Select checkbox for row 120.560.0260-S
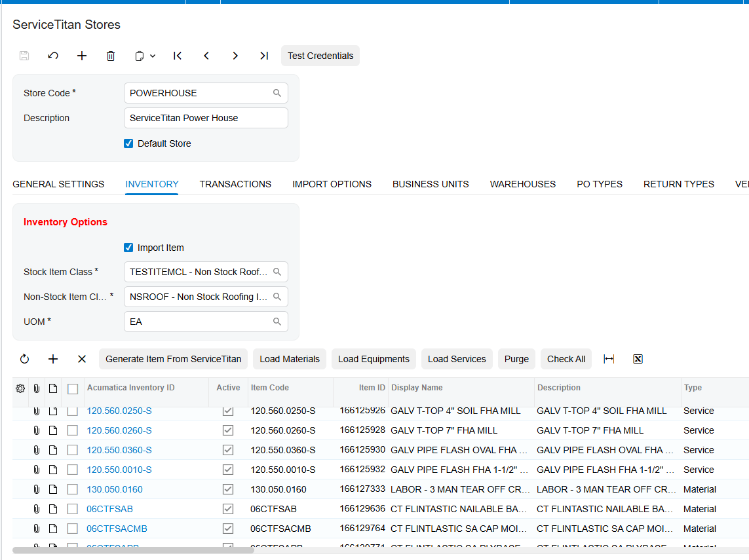 pyautogui.click(x=73, y=430)
